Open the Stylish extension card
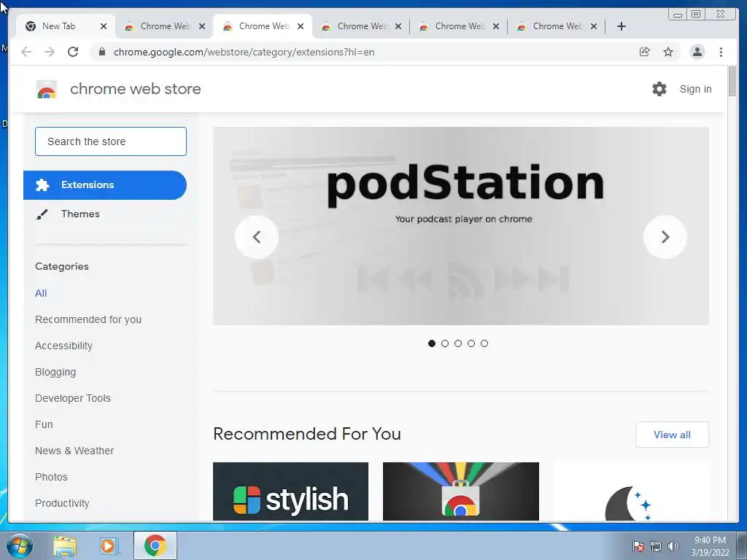Image resolution: width=747 pixels, height=560 pixels. [x=290, y=491]
